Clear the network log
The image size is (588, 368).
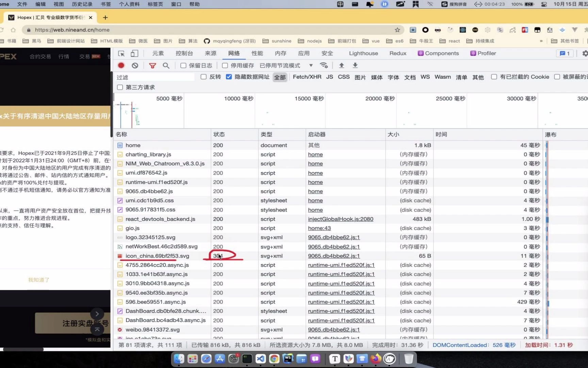[135, 65]
